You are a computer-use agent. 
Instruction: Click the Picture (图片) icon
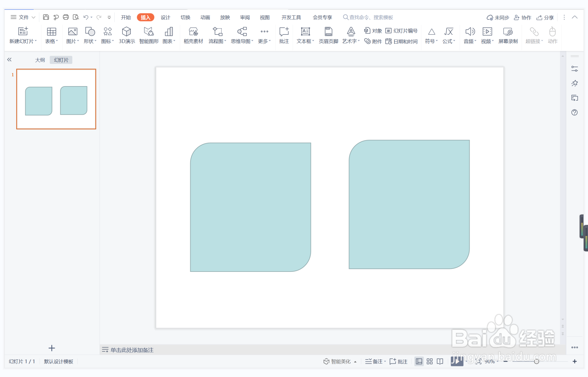72,31
